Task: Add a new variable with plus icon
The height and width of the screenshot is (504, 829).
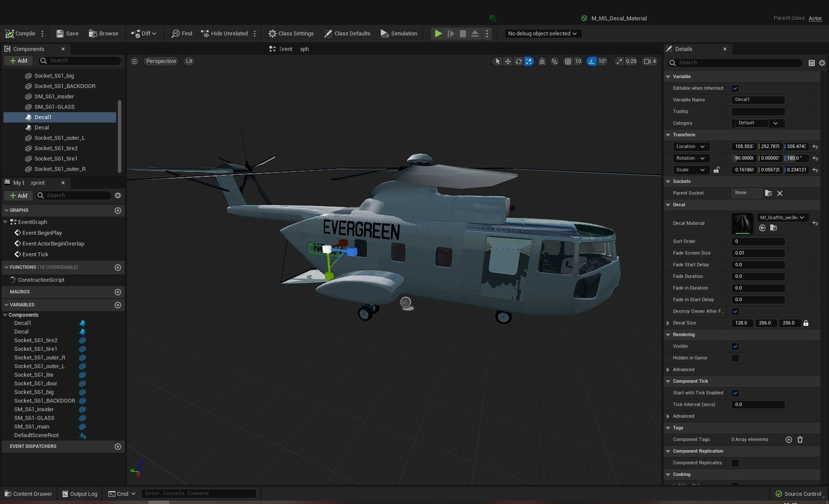Action: pyautogui.click(x=117, y=305)
